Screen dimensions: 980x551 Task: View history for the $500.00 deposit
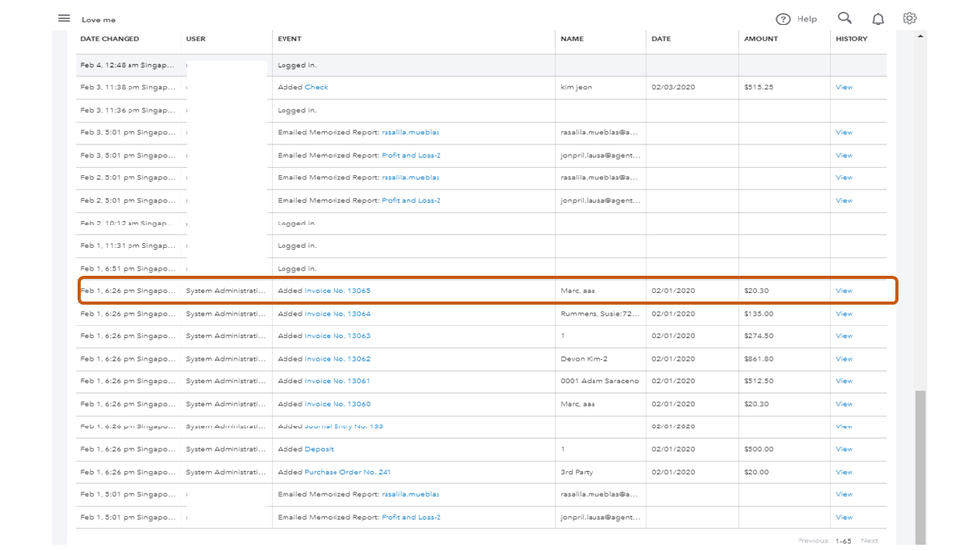[x=844, y=449]
